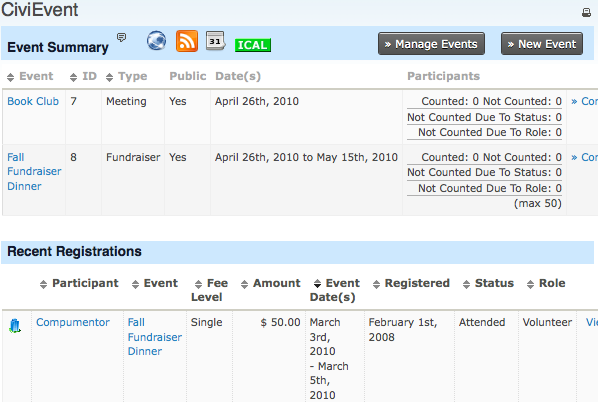Sort event summary by Type column
Screen dimensions: 598x402
pyautogui.click(x=126, y=76)
